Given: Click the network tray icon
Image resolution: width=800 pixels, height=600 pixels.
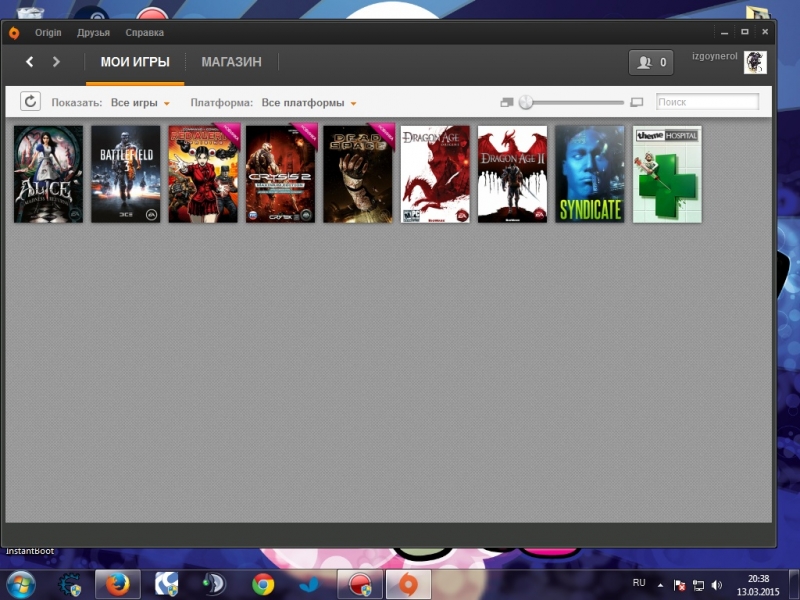Looking at the screenshot, I should [698, 585].
